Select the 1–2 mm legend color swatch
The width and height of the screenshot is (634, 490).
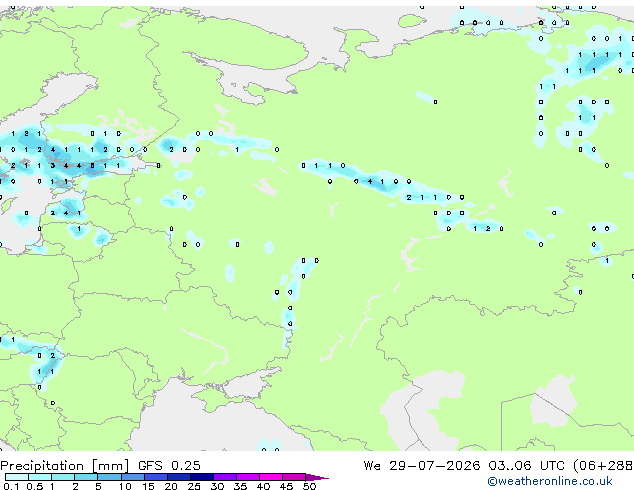[63, 477]
